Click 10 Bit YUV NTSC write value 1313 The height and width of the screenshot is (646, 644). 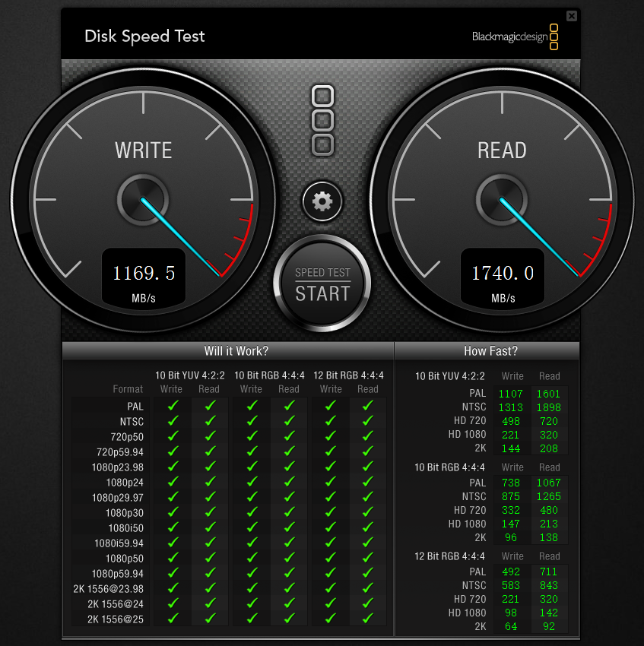click(510, 407)
